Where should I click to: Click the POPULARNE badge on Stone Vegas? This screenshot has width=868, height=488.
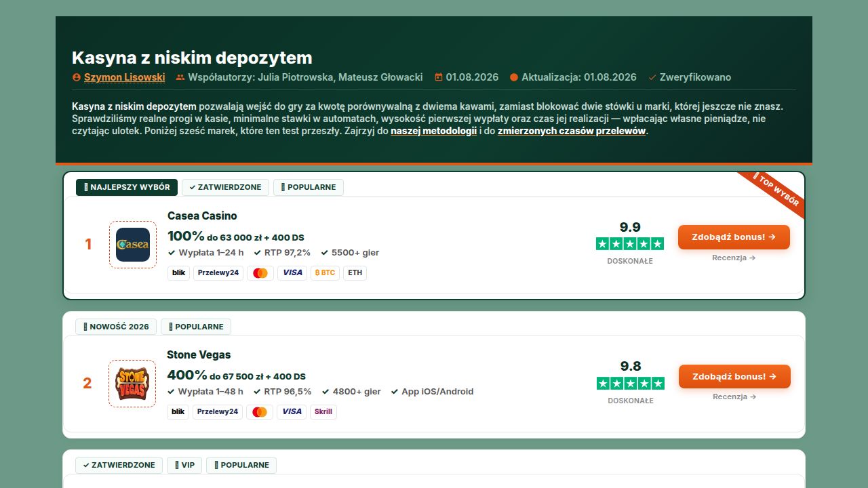point(196,327)
